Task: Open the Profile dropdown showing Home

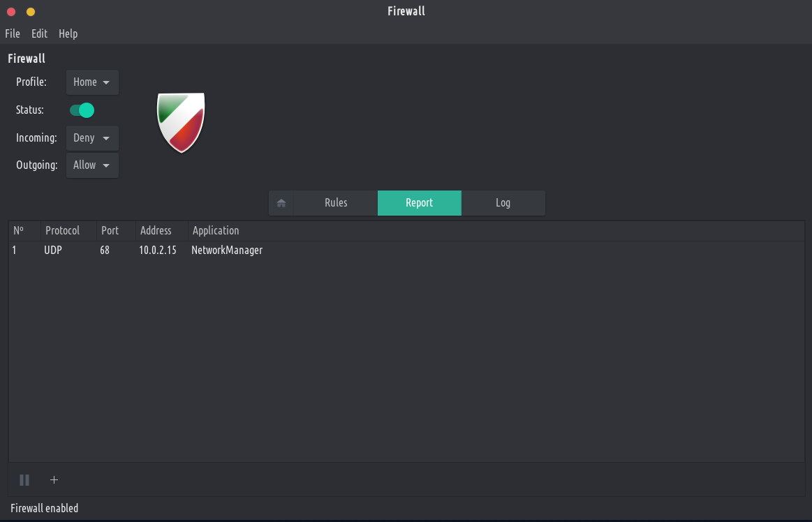Action: point(92,82)
